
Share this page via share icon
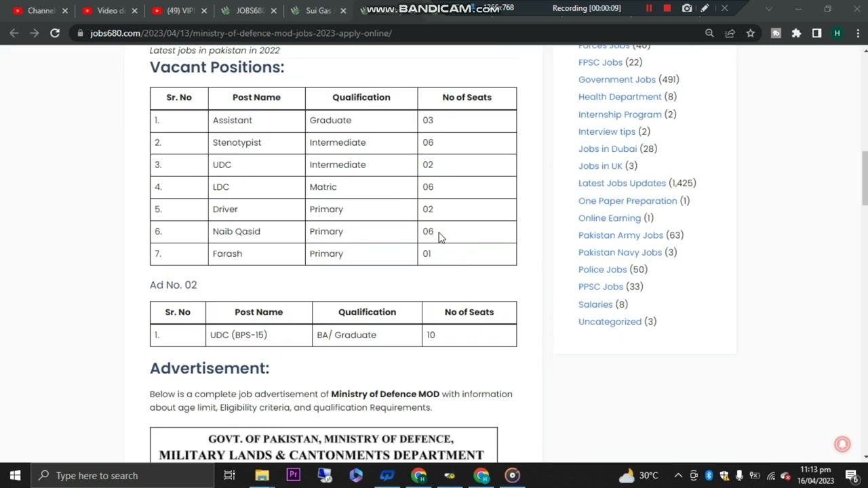730,33
